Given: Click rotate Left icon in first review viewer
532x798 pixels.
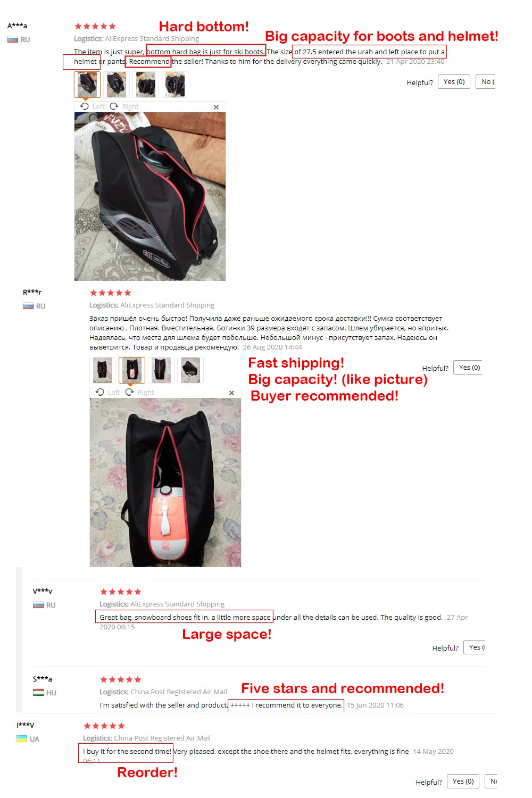Looking at the screenshot, I should [x=85, y=106].
